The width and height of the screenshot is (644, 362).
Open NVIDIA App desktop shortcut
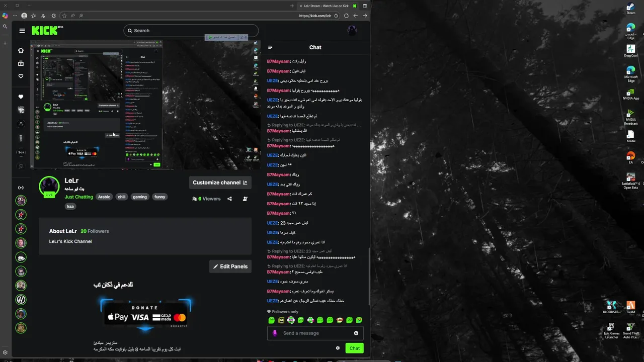tap(631, 94)
